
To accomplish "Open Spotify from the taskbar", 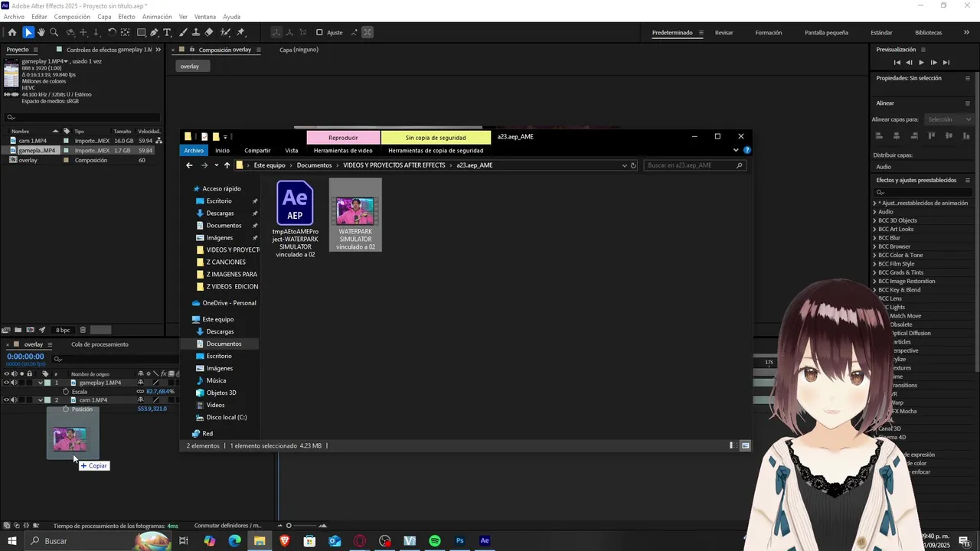I will click(x=435, y=541).
